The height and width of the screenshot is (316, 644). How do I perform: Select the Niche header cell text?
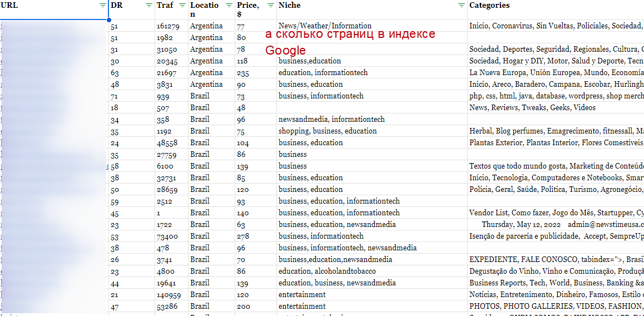pos(290,6)
